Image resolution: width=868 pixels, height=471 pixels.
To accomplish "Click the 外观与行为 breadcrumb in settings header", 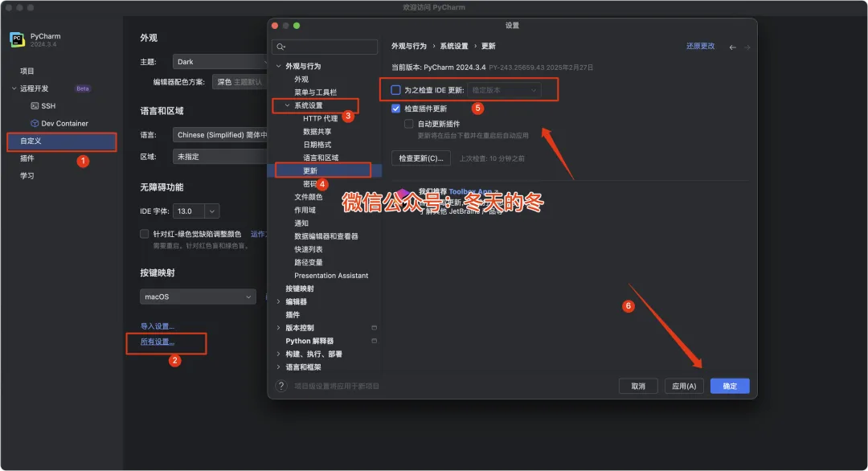I will click(409, 47).
